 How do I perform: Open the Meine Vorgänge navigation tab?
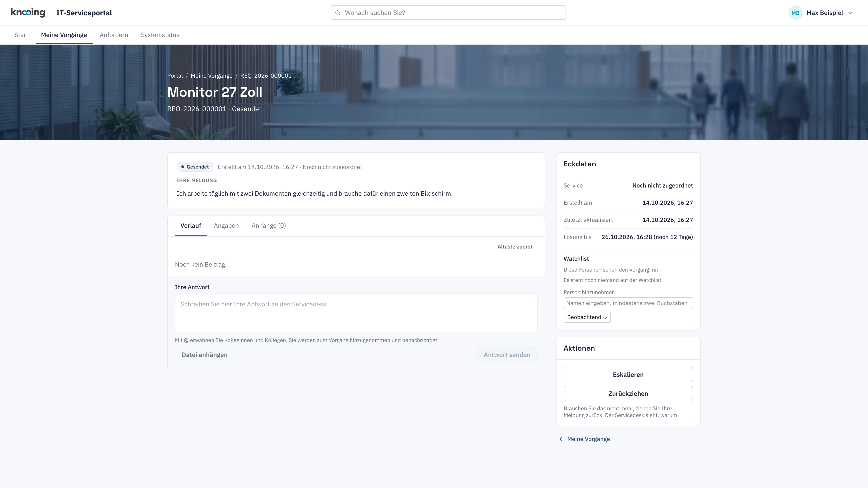pos(64,35)
